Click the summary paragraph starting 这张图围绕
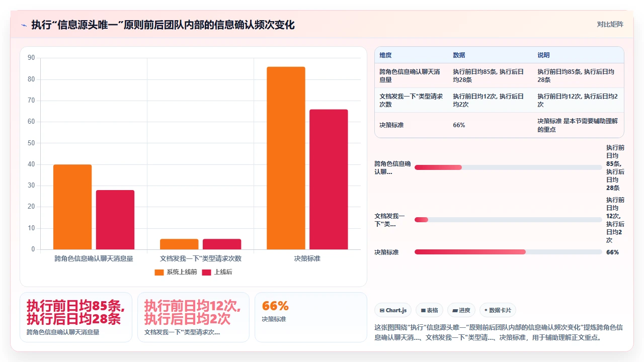The image size is (644, 362). [499, 332]
